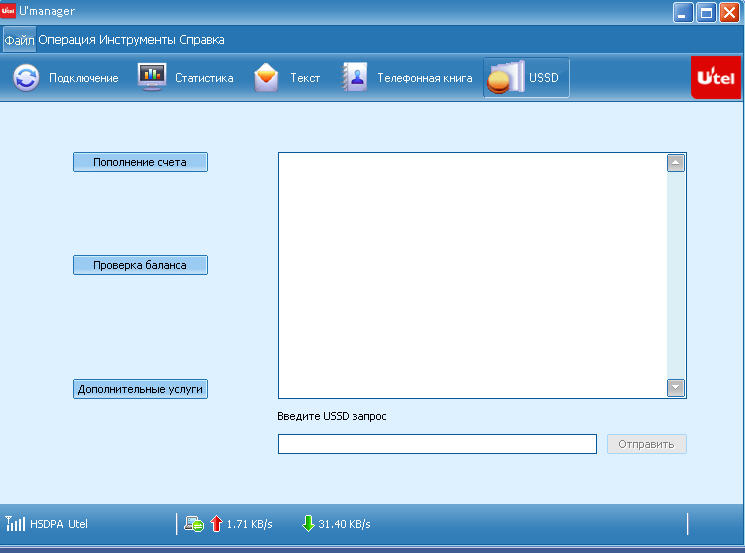The width and height of the screenshot is (745, 553).
Task: Click the network connection status icon
Action: tap(193, 524)
